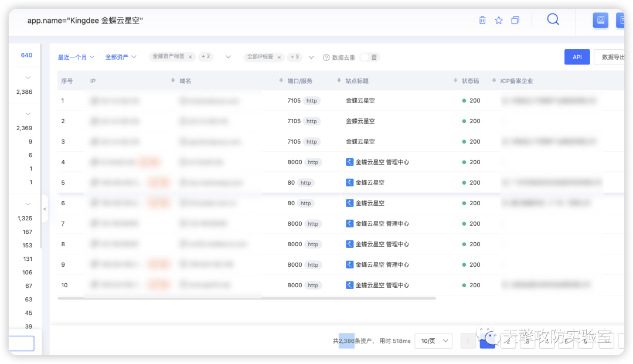Click the domain icon in row 2
This screenshot has width=633, height=364.
pos(183,121)
